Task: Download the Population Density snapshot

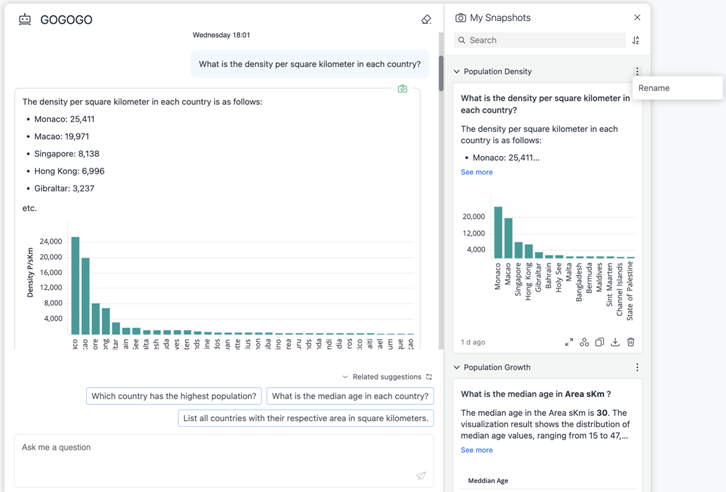Action: (615, 342)
